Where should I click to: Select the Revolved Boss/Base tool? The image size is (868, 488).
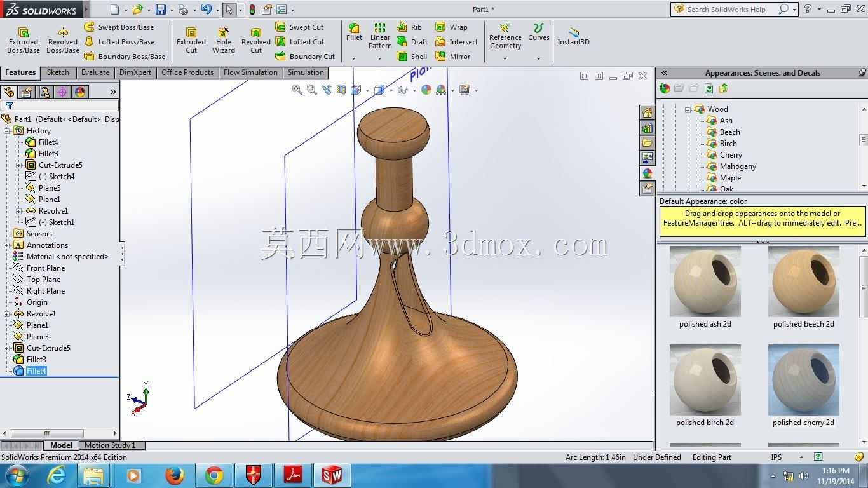(63, 41)
